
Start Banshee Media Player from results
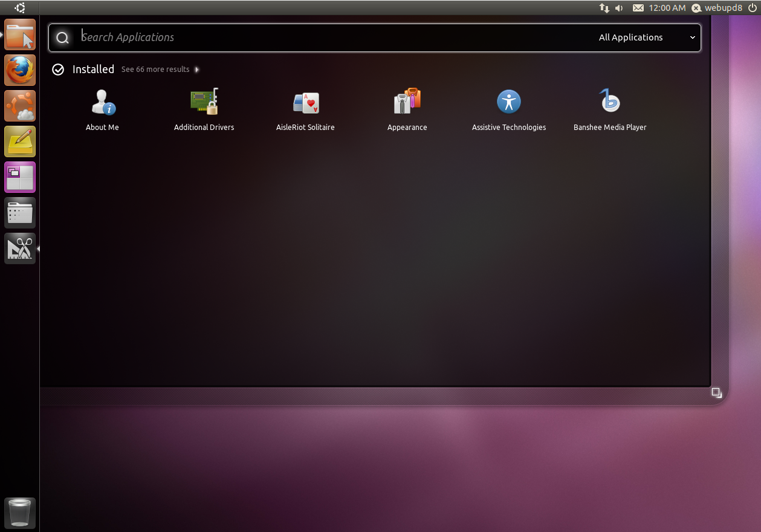610,100
